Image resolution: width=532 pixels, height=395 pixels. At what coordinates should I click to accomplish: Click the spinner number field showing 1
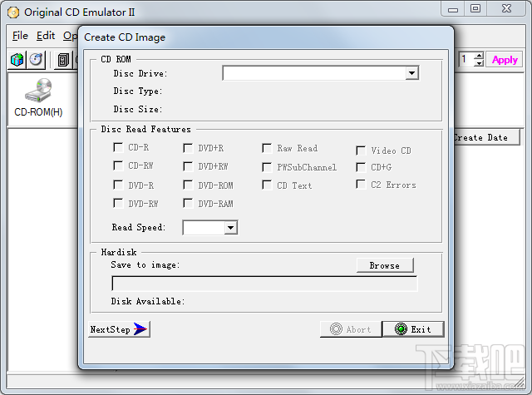tap(467, 59)
